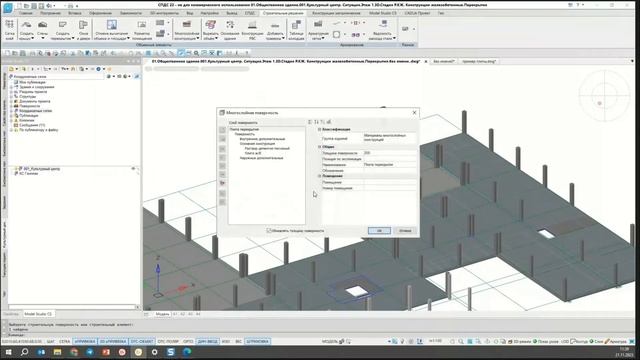The height and width of the screenshot is (360, 640).
Task: Click the red flag icon in dialog sidebar
Action: click(x=222, y=183)
